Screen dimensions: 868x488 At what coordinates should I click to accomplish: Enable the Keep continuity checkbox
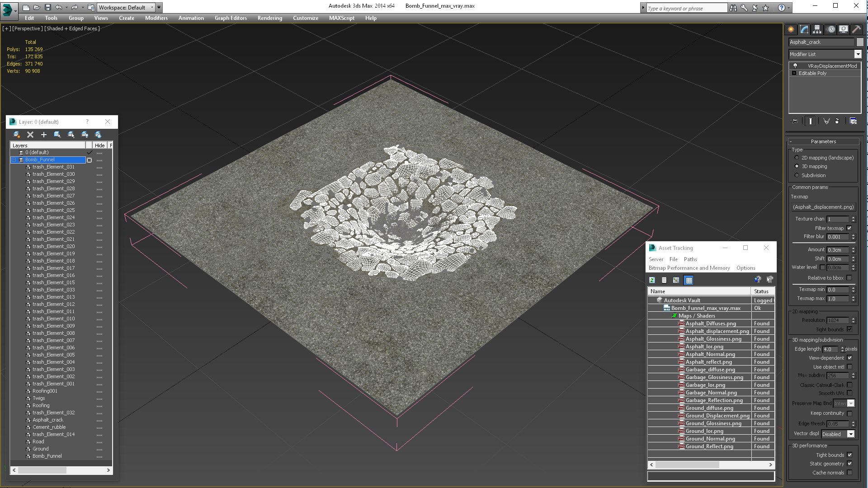coord(849,413)
